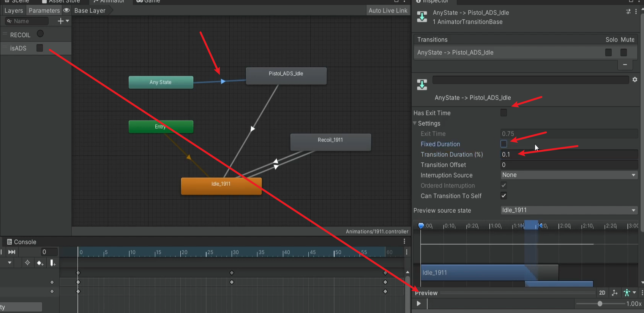The height and width of the screenshot is (313, 644).
Task: Select last keyframe diamond on bottom track
Action: [x=385, y=291]
